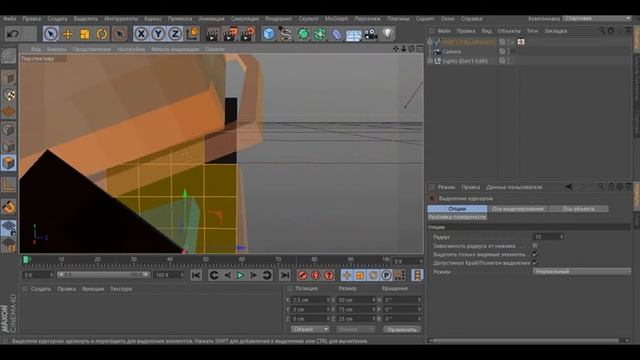Click the timeline preview range slider
The image size is (640, 360).
pos(103,275)
